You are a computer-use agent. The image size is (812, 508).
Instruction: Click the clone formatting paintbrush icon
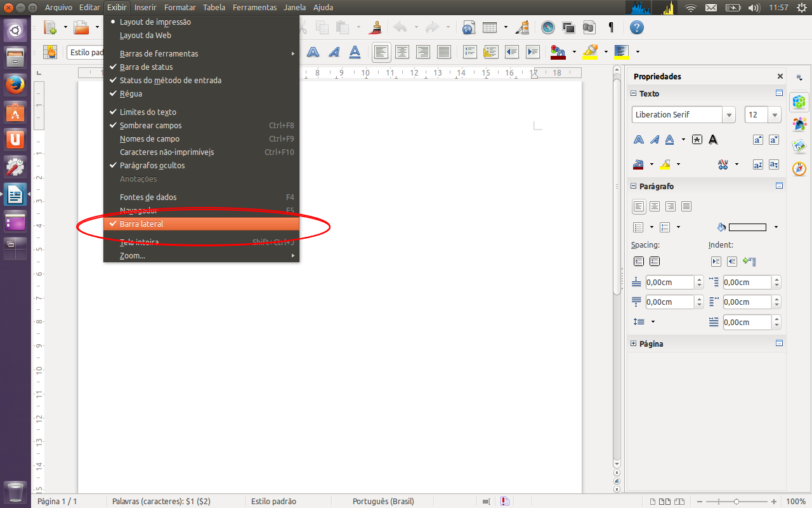click(x=376, y=27)
